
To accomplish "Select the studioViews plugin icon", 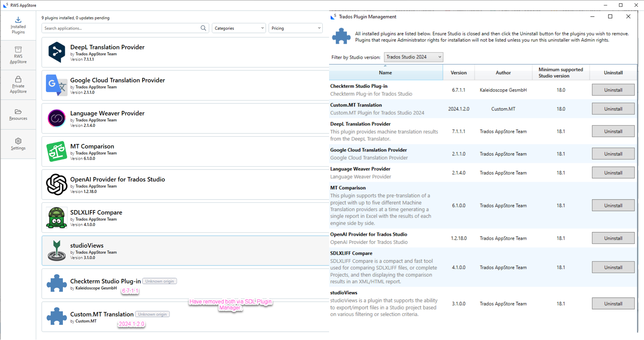I will point(57,251).
